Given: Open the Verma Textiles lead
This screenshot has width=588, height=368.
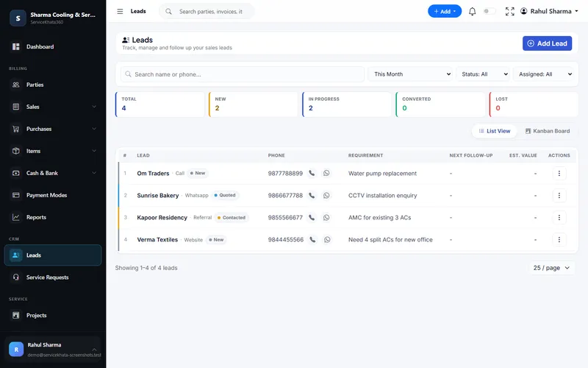Looking at the screenshot, I should click(x=157, y=240).
